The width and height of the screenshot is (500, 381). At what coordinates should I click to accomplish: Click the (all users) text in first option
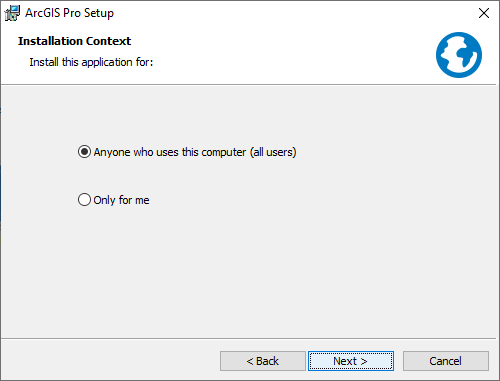click(x=273, y=152)
